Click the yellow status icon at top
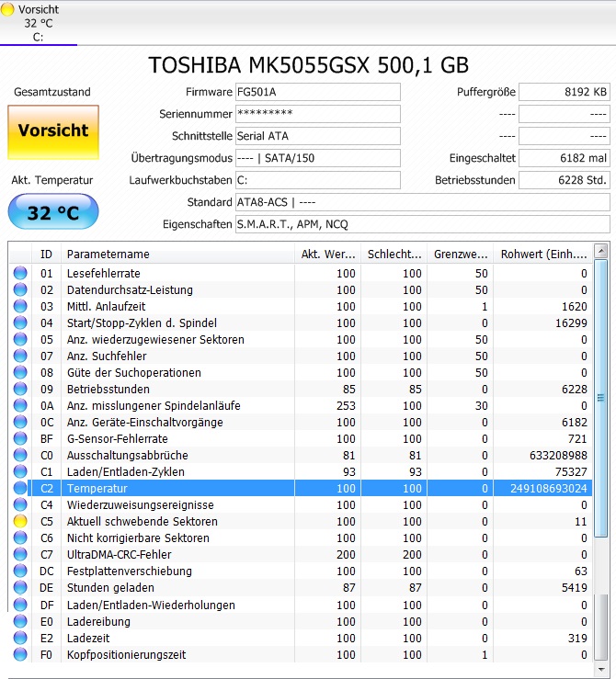 [x=7, y=9]
